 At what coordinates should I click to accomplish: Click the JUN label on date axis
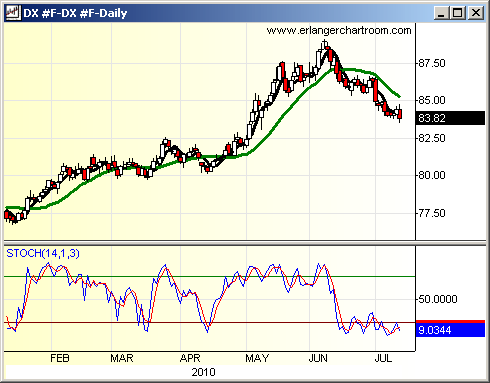318,358
